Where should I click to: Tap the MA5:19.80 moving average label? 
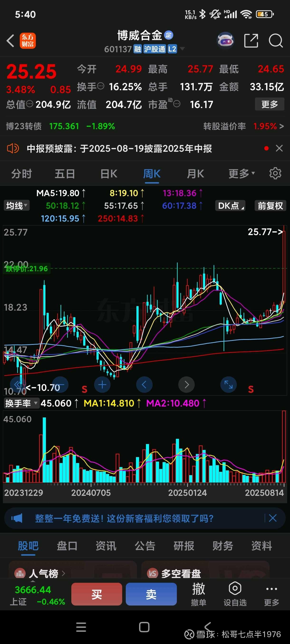(61, 193)
